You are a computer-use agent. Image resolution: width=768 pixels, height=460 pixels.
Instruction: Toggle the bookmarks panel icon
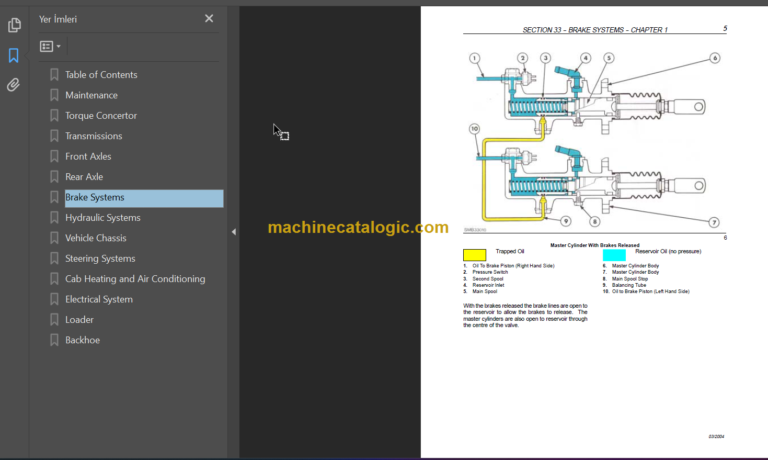pos(13,55)
